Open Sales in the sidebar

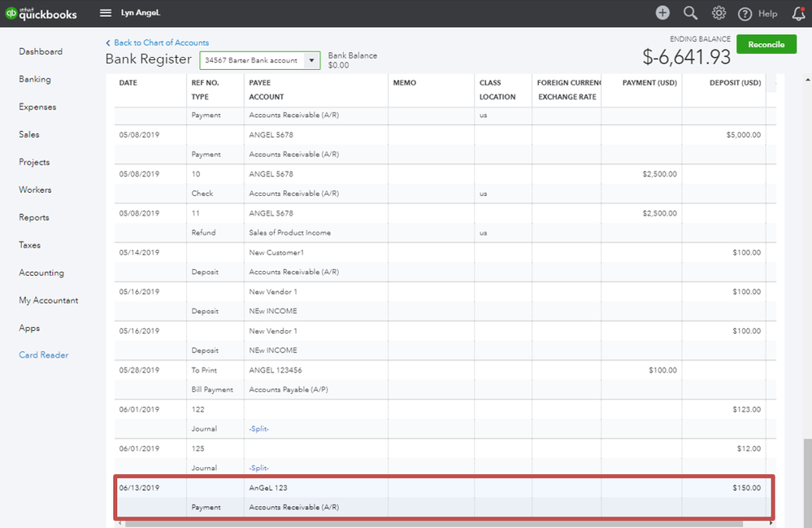coord(29,134)
